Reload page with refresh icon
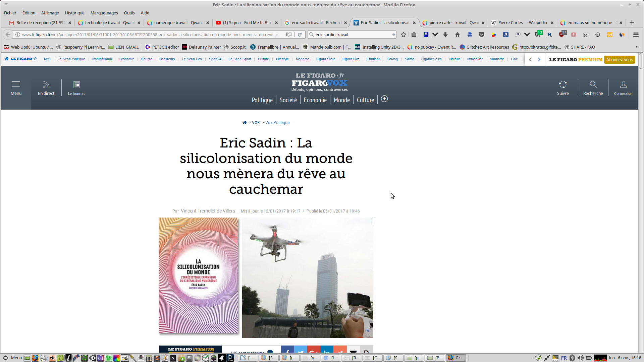The image size is (644, 362). coord(300,35)
